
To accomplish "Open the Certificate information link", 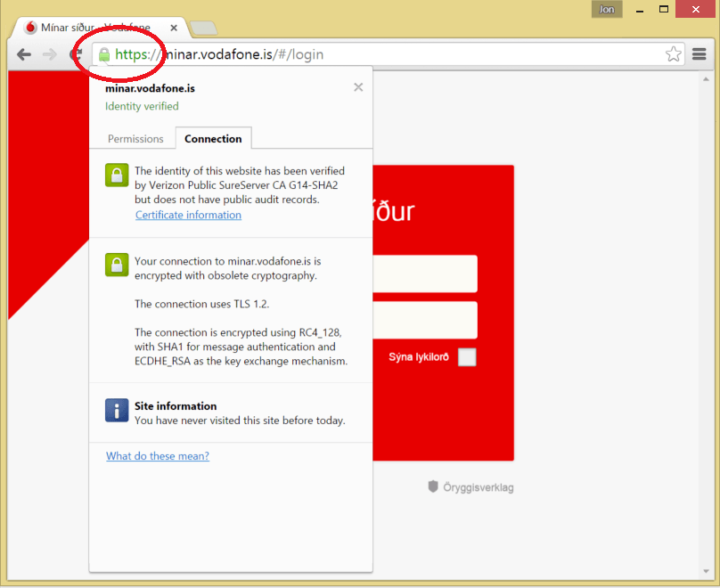I will 188,215.
